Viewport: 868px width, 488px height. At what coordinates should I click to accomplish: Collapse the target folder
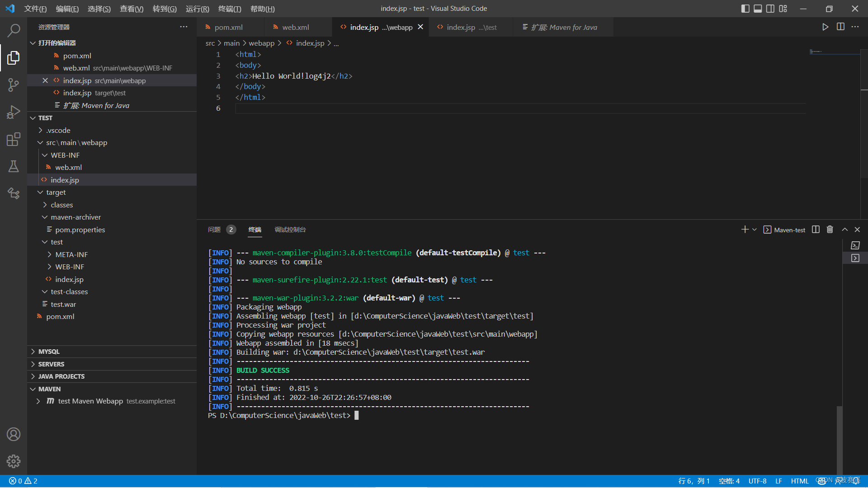click(x=41, y=192)
